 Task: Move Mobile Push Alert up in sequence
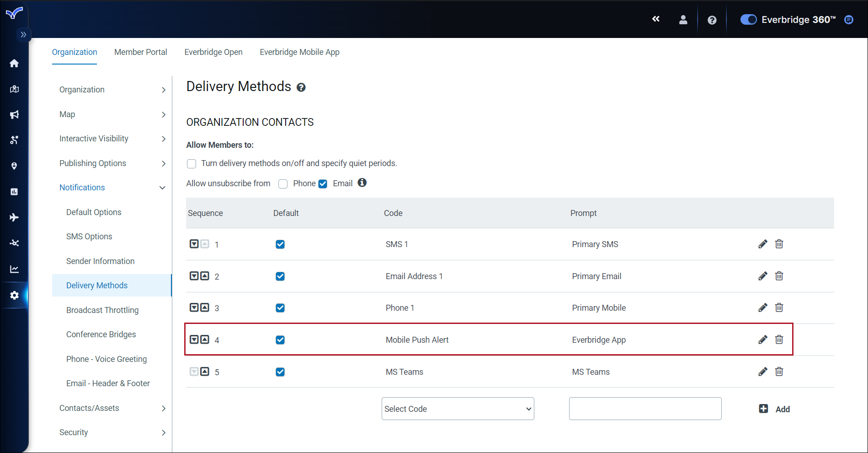coord(205,340)
